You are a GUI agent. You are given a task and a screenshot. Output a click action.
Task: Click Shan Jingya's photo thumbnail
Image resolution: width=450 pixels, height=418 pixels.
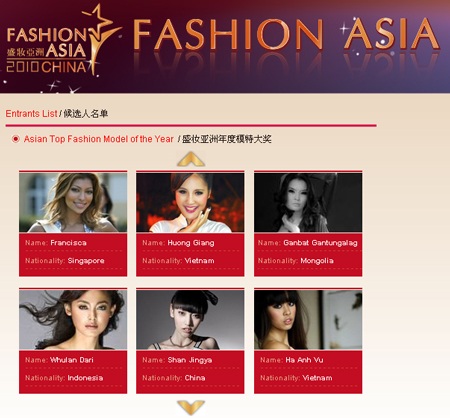point(190,320)
